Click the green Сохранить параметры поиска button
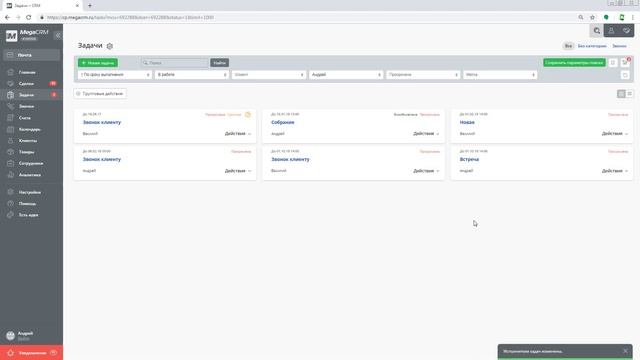The width and height of the screenshot is (640, 360). [x=574, y=63]
